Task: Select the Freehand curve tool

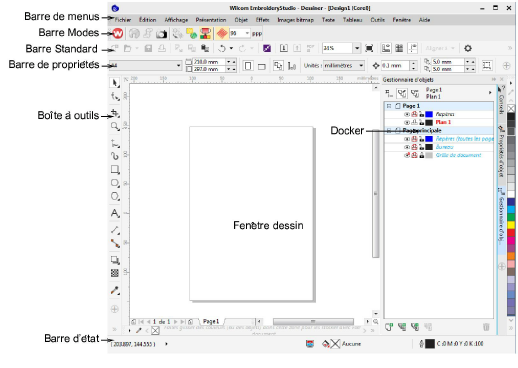Action: pyautogui.click(x=115, y=144)
